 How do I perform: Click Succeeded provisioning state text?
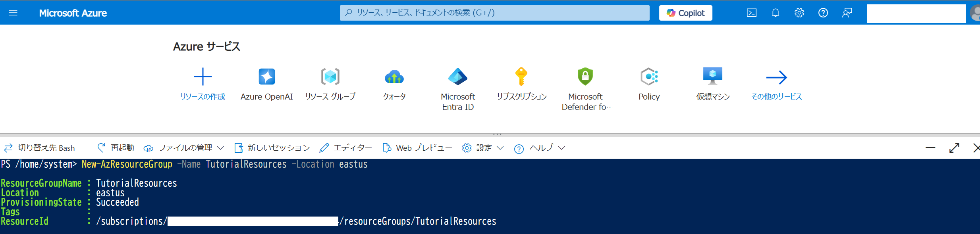pos(118,202)
